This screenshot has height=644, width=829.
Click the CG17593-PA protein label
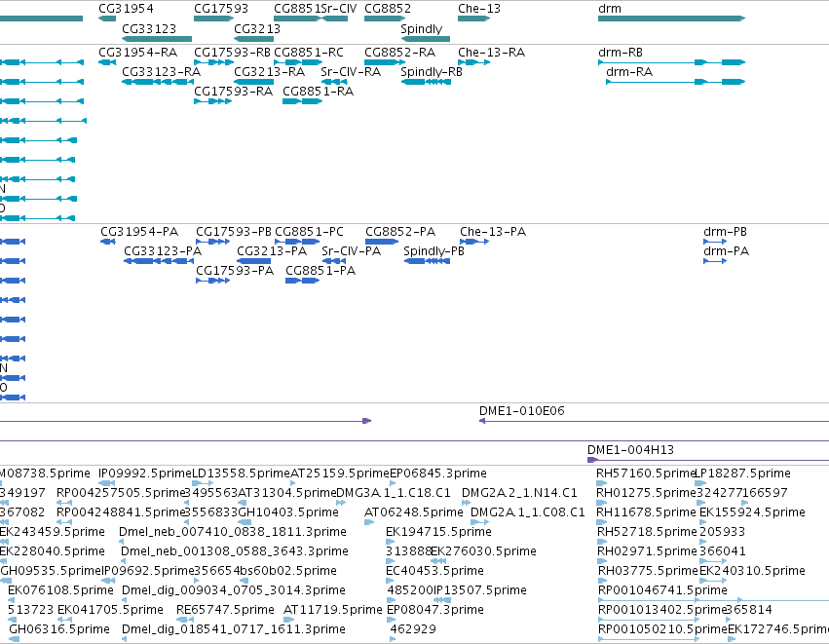pos(235,271)
